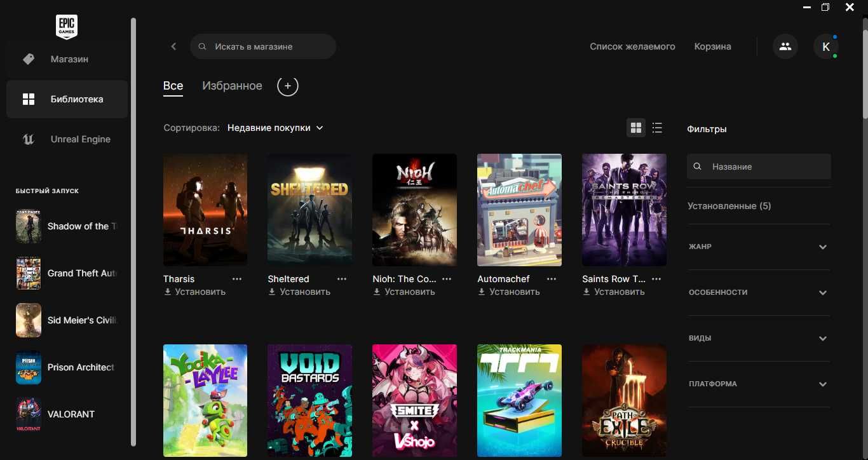Image resolution: width=868 pixels, height=460 pixels.
Task: Click the filter search magnifier icon
Action: 698,166
